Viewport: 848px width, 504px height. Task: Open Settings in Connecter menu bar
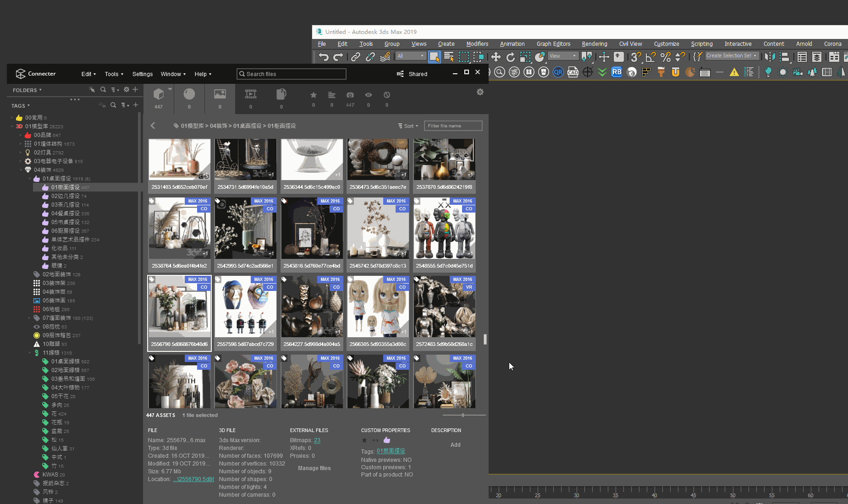143,74
